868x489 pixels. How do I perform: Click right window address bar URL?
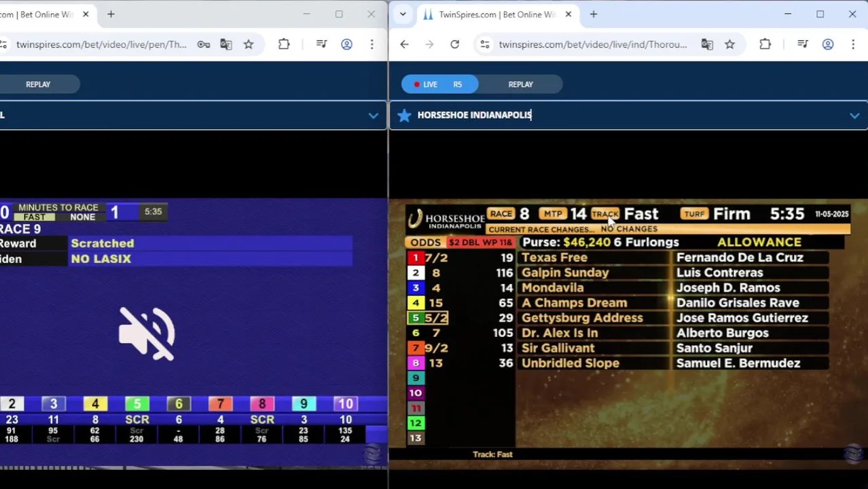[593, 44]
